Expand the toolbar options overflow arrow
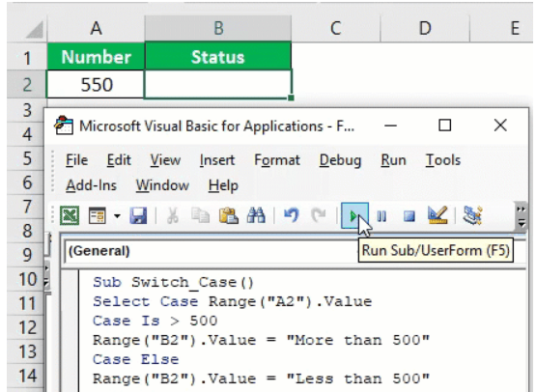Screen dimensions: 536x392 [521, 216]
